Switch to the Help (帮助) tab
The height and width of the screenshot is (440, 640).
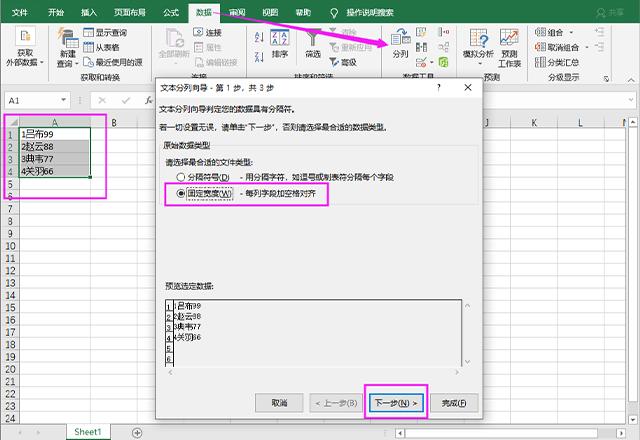(303, 12)
